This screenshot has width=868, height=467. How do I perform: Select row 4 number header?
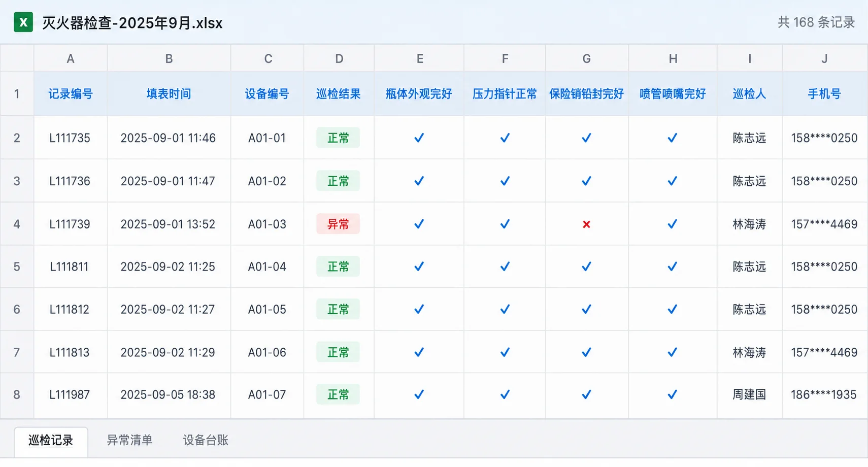coord(17,224)
